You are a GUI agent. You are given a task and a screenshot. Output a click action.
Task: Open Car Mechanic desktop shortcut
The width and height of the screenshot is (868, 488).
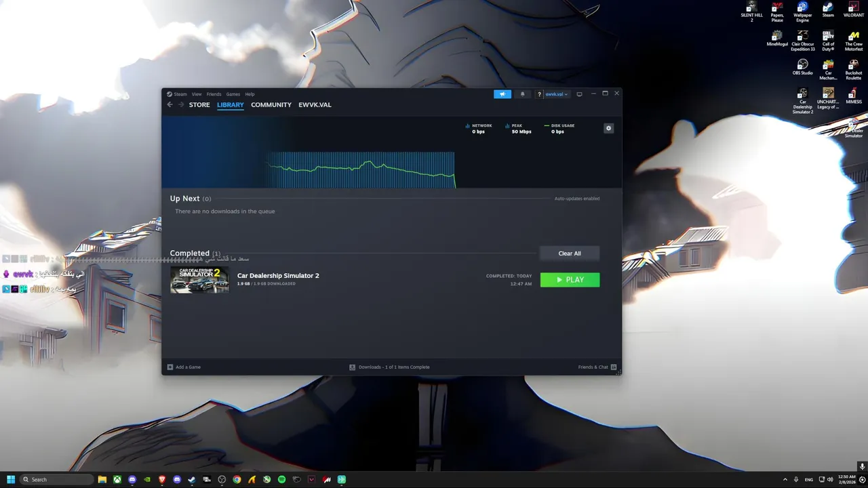coord(828,70)
